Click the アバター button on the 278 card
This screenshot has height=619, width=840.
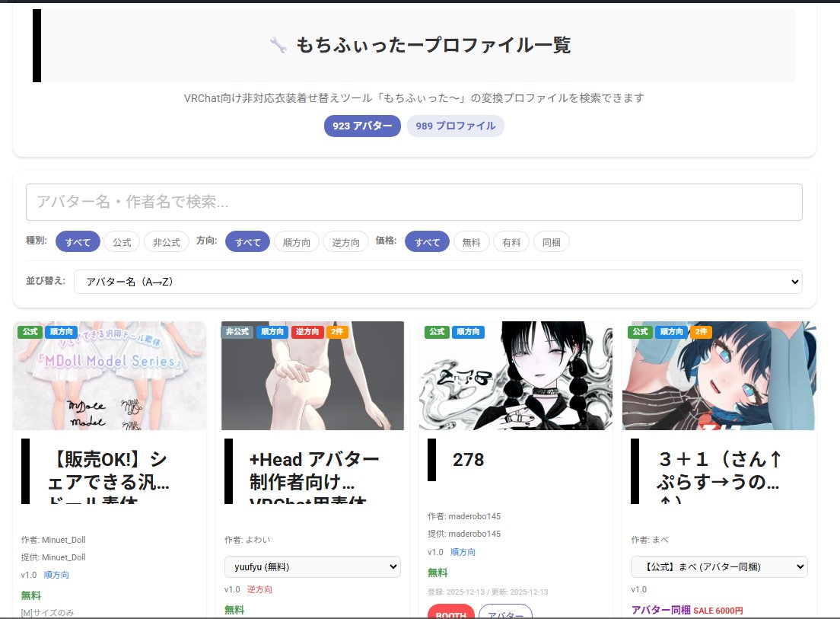click(x=505, y=613)
